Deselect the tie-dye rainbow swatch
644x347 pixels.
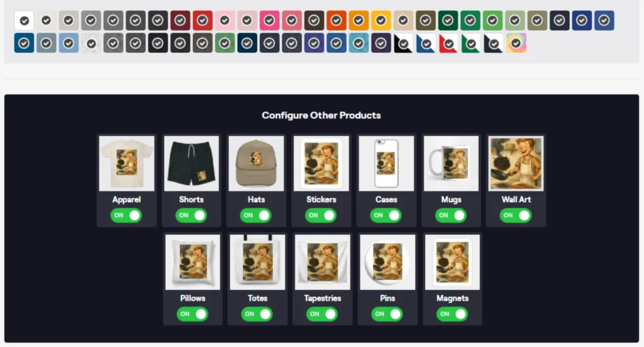516,43
